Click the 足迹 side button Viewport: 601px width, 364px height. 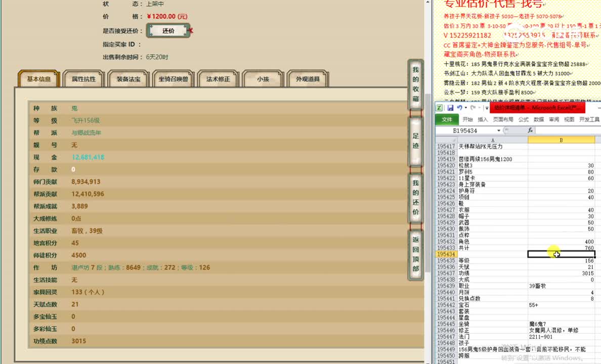(415, 141)
